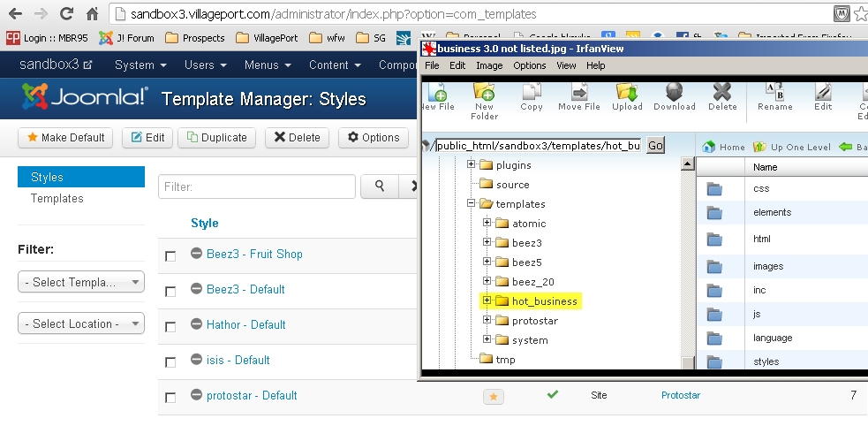Click the elements folder icon

tap(714, 213)
